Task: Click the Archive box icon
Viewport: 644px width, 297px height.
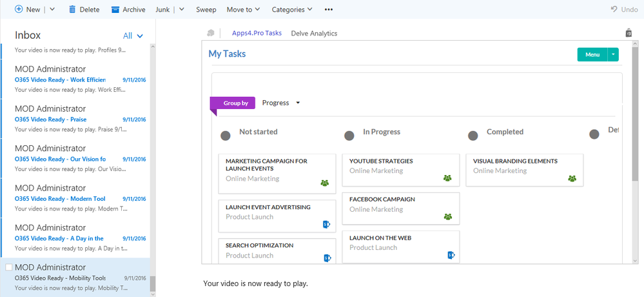Action: click(115, 10)
